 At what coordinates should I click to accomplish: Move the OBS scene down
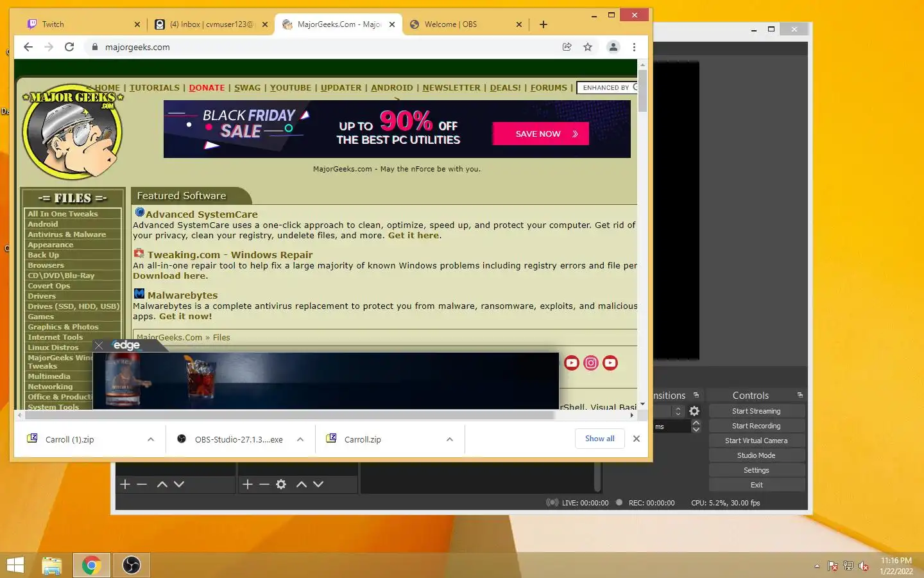tap(179, 484)
